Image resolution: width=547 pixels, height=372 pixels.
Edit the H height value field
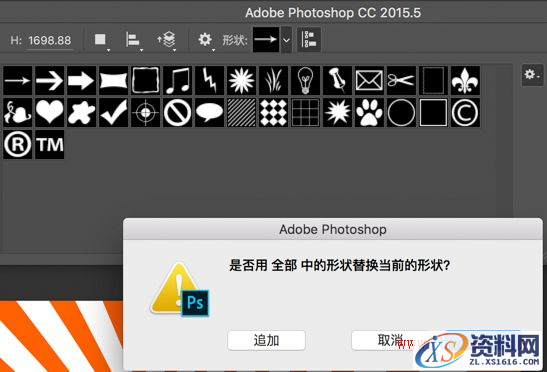click(x=50, y=40)
